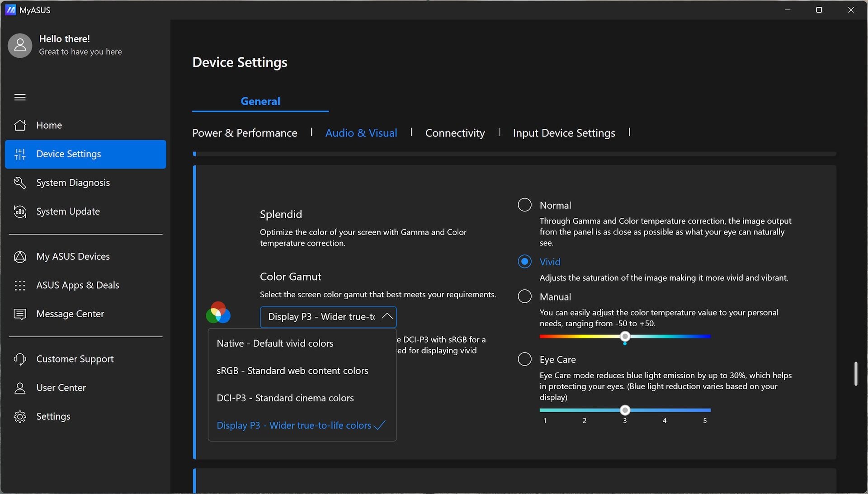Click the Splendid heading
The image size is (868, 494).
point(281,214)
